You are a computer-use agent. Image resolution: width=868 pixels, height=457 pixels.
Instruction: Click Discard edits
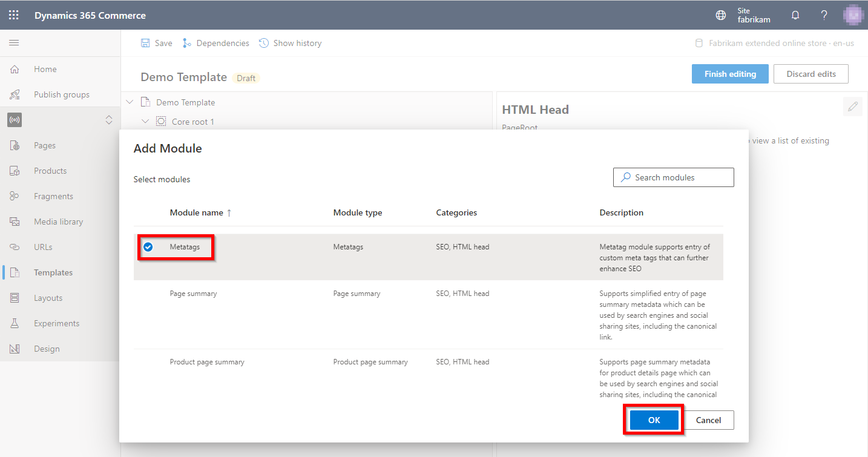pos(810,73)
